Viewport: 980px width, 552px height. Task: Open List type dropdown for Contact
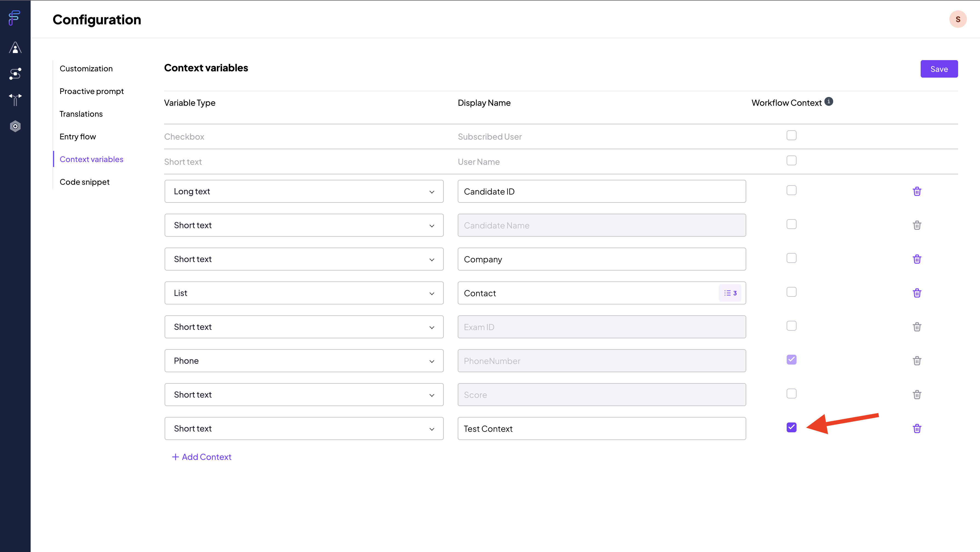tap(304, 293)
